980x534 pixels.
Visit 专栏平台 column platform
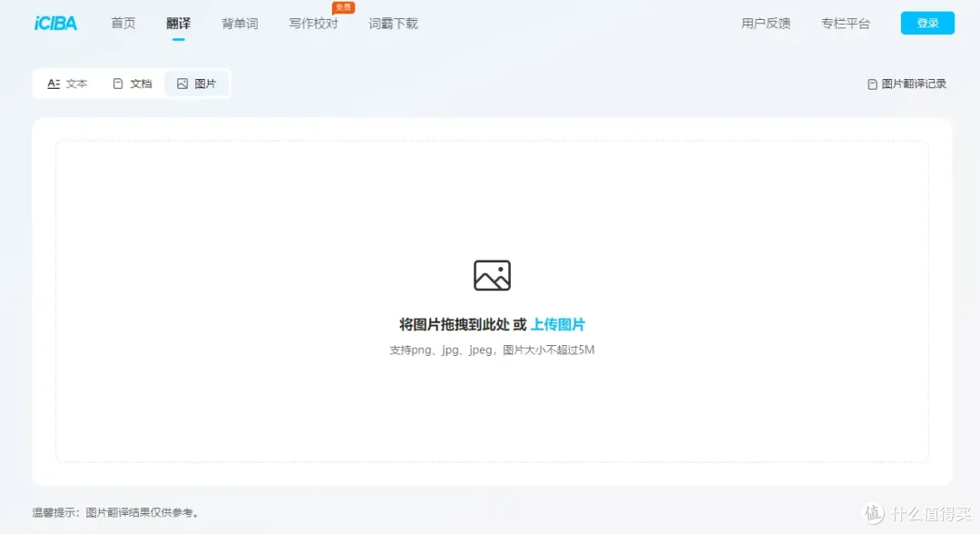(846, 23)
